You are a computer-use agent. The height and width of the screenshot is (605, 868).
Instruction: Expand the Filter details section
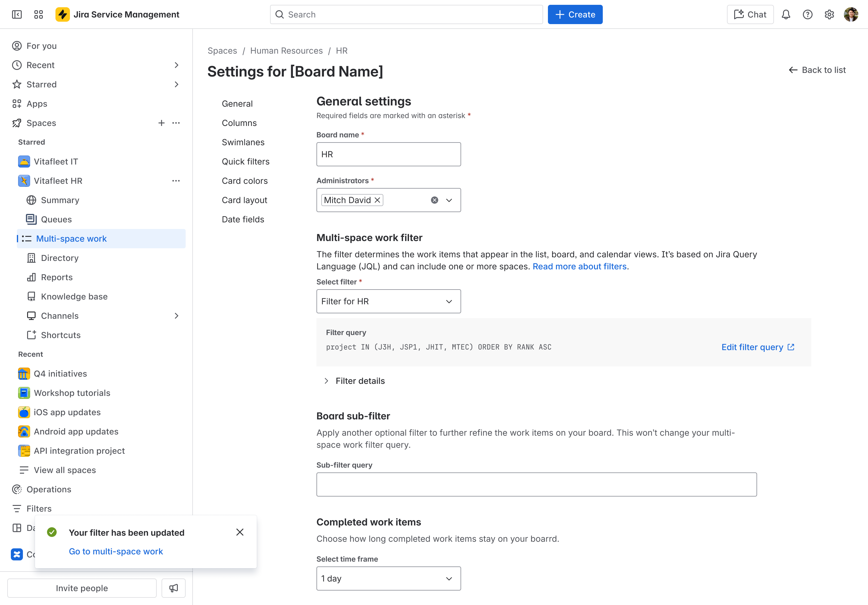(355, 381)
